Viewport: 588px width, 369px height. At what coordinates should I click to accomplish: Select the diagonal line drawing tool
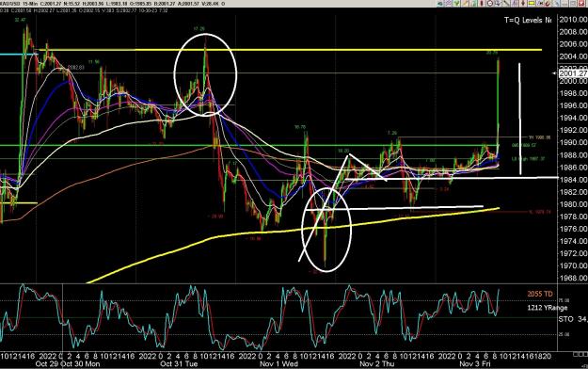click(x=506, y=4)
